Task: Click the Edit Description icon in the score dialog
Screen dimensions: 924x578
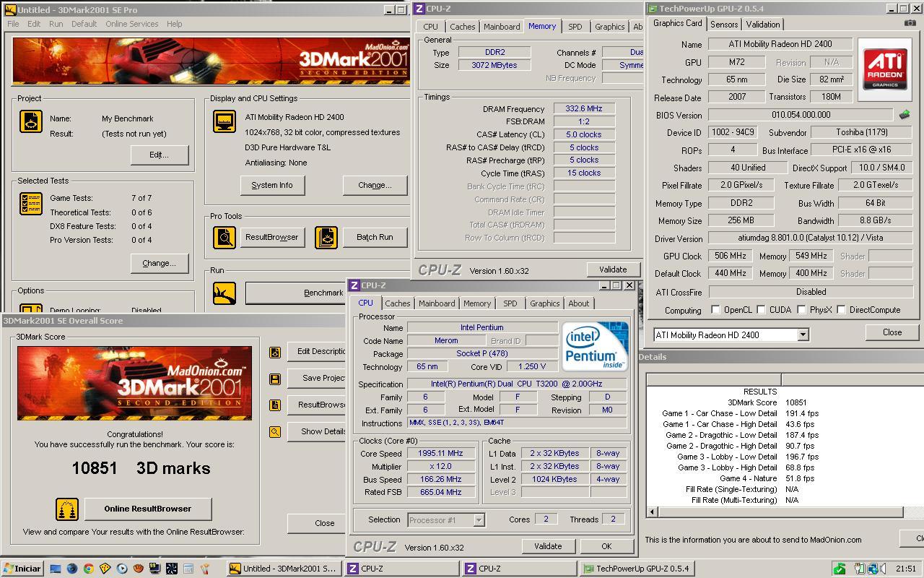Action: point(274,352)
